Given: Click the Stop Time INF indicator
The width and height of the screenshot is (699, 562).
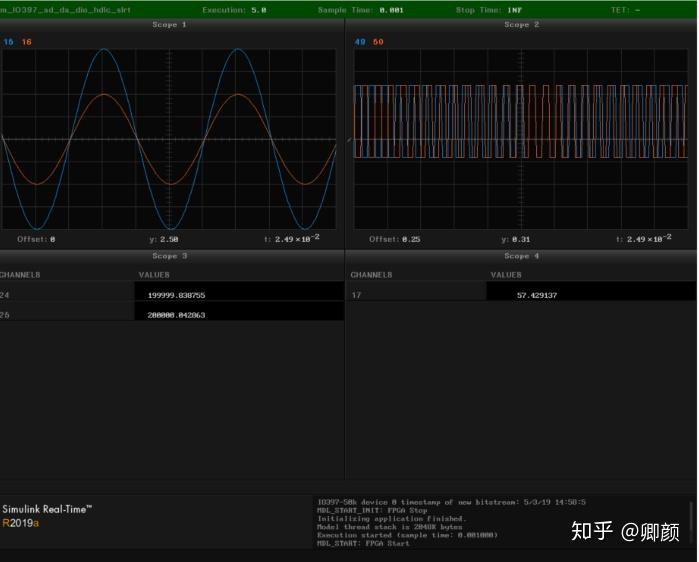Looking at the screenshot, I should 489,9.
